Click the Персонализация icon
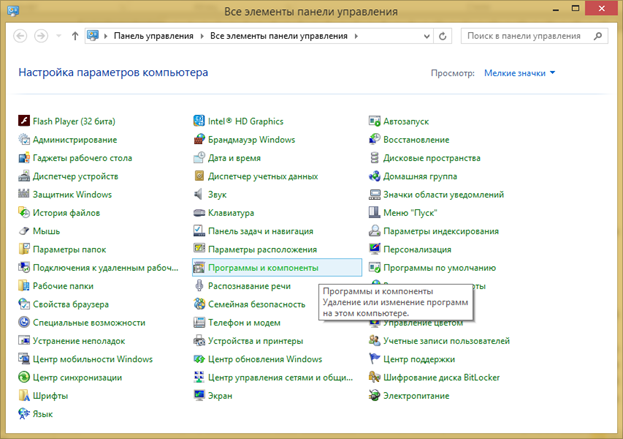The image size is (623, 439). pos(374,249)
